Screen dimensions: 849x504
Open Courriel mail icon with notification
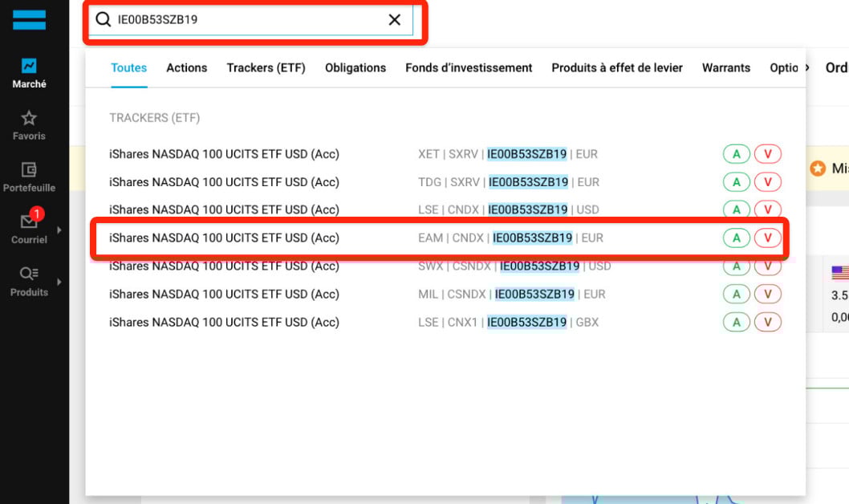(x=29, y=222)
